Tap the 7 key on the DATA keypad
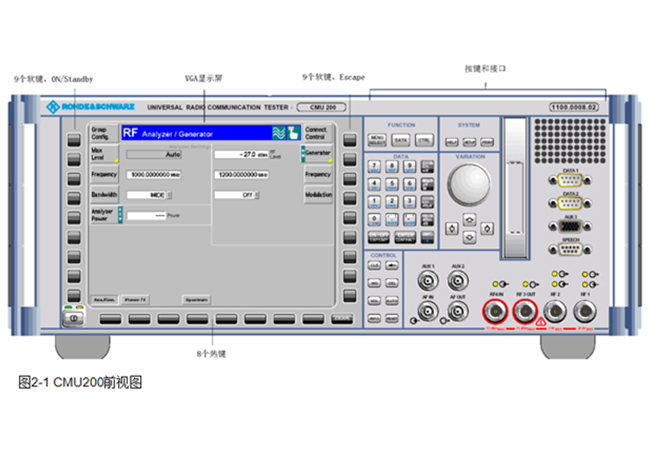Screen dimensions: 650x450 (x=374, y=167)
